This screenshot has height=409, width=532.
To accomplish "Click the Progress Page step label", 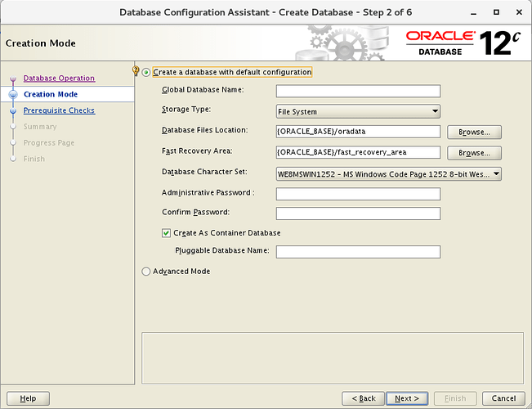I will pyautogui.click(x=49, y=142).
